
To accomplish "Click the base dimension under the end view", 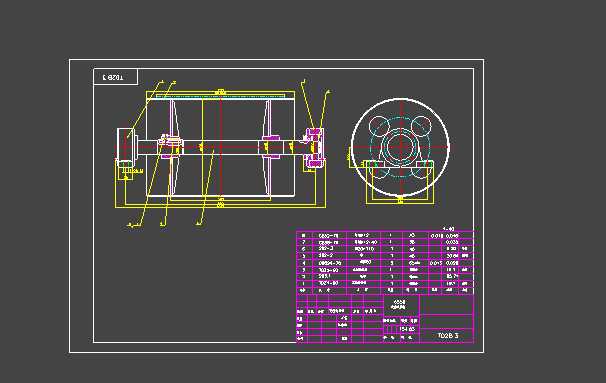I will (x=400, y=201).
